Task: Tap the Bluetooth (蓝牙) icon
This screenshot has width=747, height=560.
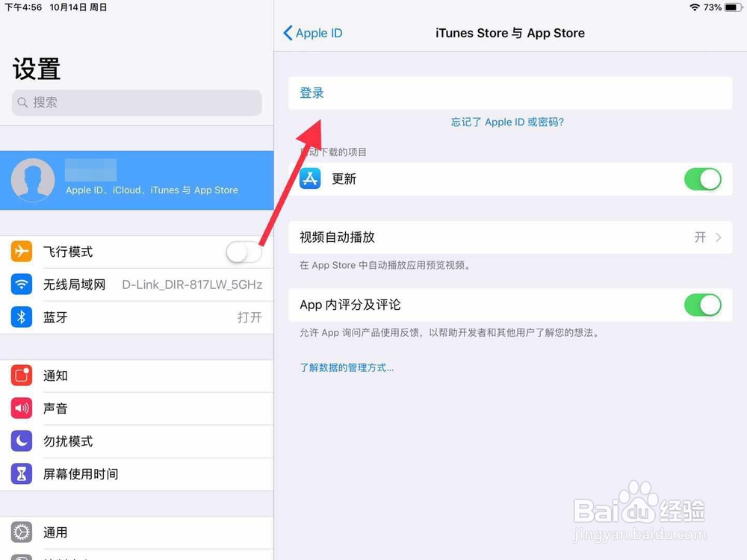Action: click(22, 317)
